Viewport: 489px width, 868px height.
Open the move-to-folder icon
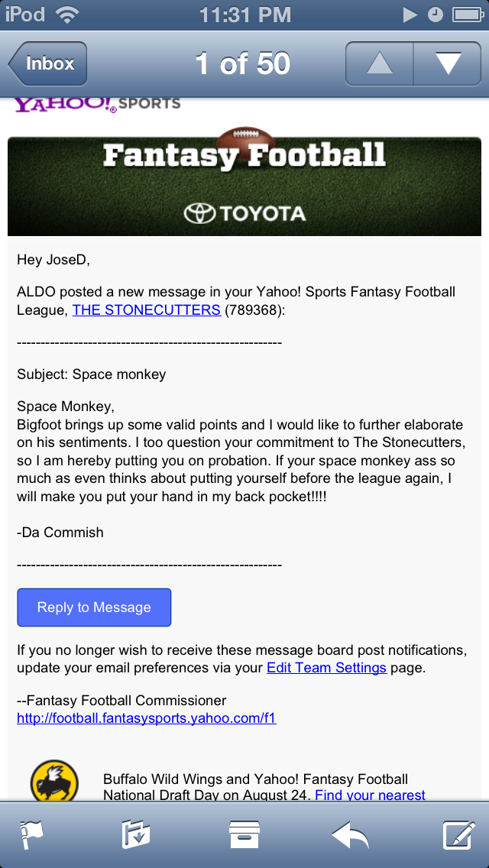(x=136, y=834)
